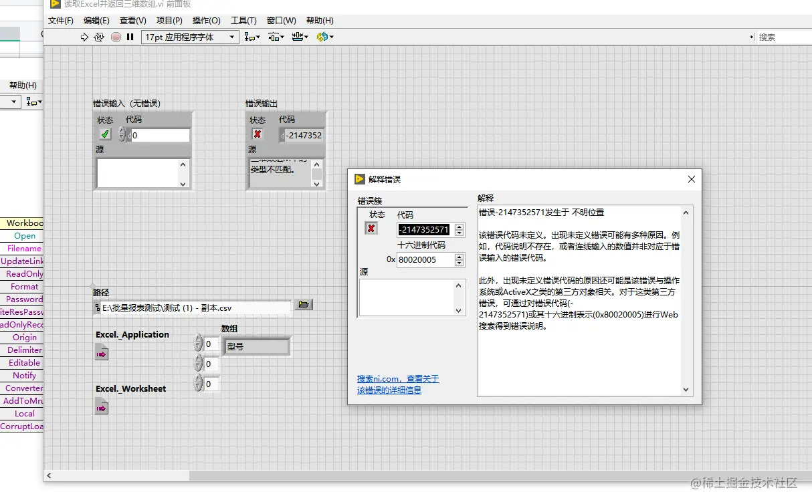Open the 操作(O) menu
Viewport: 812px width, 504px height.
point(207,20)
